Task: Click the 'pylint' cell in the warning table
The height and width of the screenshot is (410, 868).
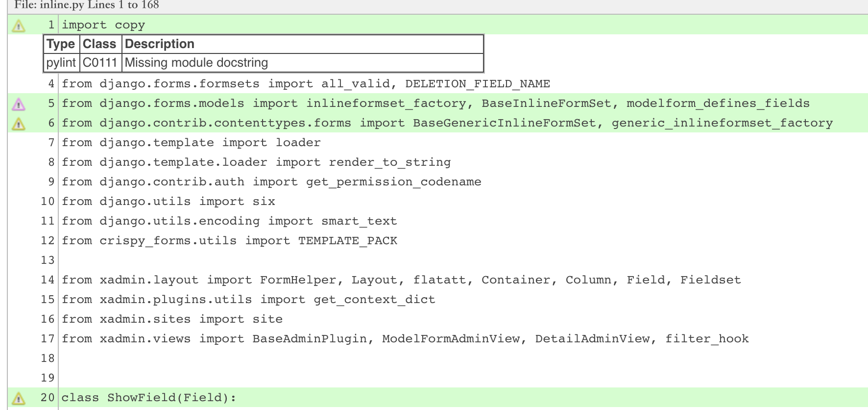Action: [61, 63]
